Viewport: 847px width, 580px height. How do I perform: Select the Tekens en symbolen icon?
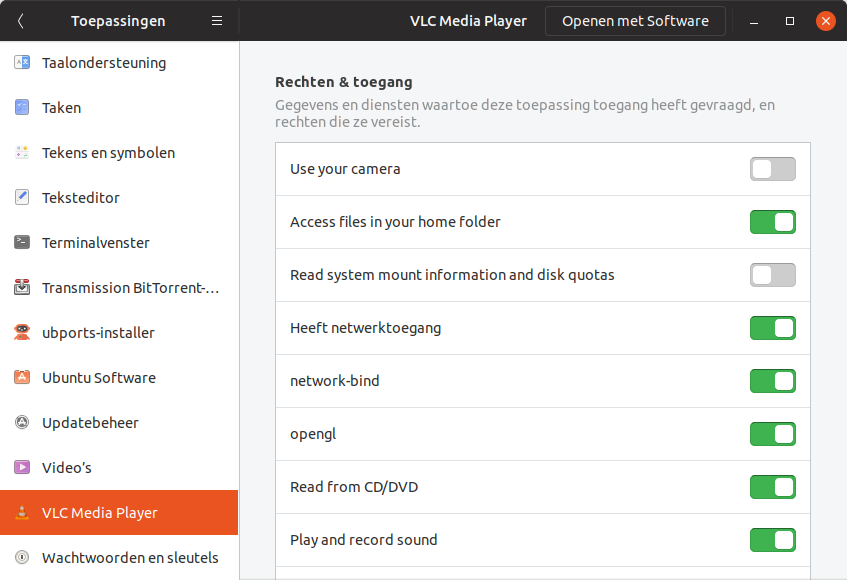22,153
